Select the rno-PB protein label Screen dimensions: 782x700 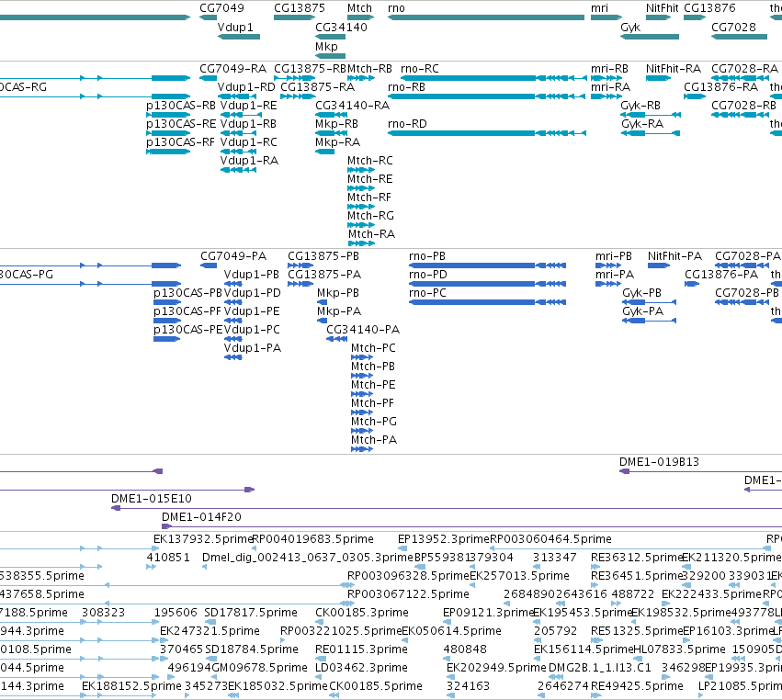click(427, 255)
